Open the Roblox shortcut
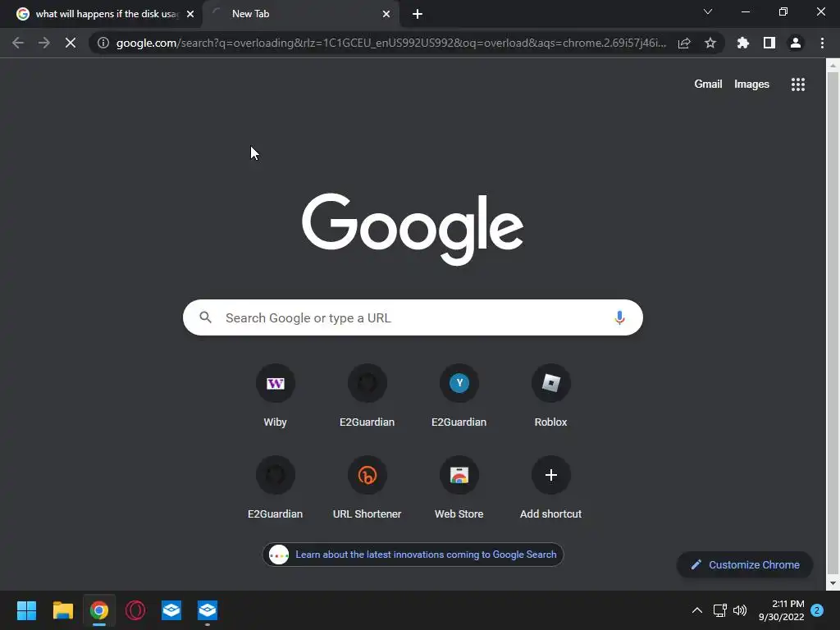Screen dimensions: 840x630 pyautogui.click(x=550, y=397)
